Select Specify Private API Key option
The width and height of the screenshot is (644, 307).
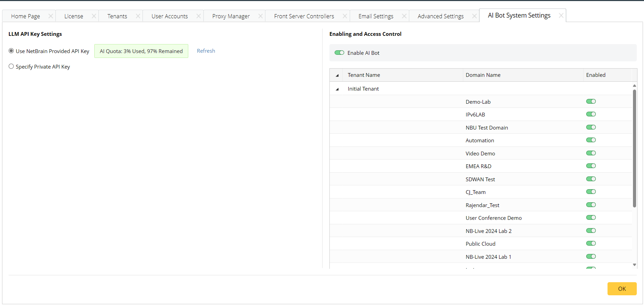(x=11, y=66)
